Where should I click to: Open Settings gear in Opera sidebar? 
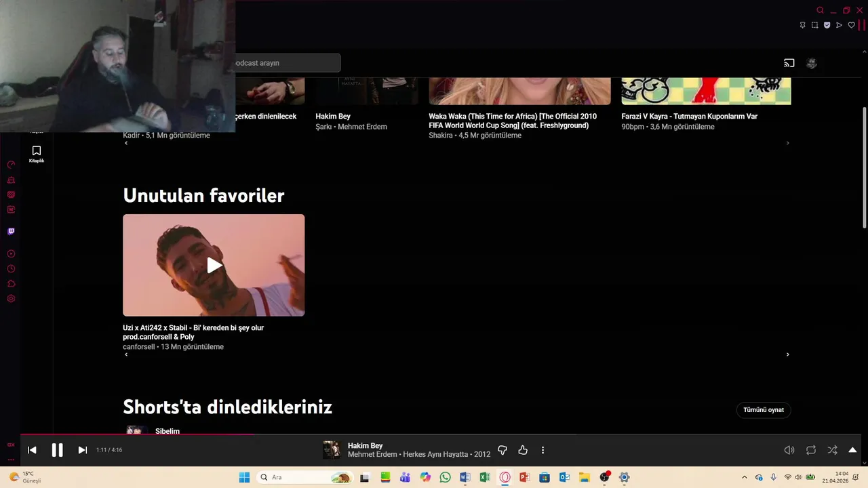[11, 299]
